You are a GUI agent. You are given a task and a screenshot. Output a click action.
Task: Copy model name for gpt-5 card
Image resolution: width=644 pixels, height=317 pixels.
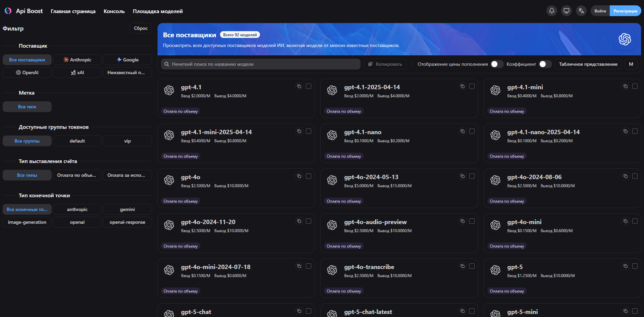click(x=626, y=266)
